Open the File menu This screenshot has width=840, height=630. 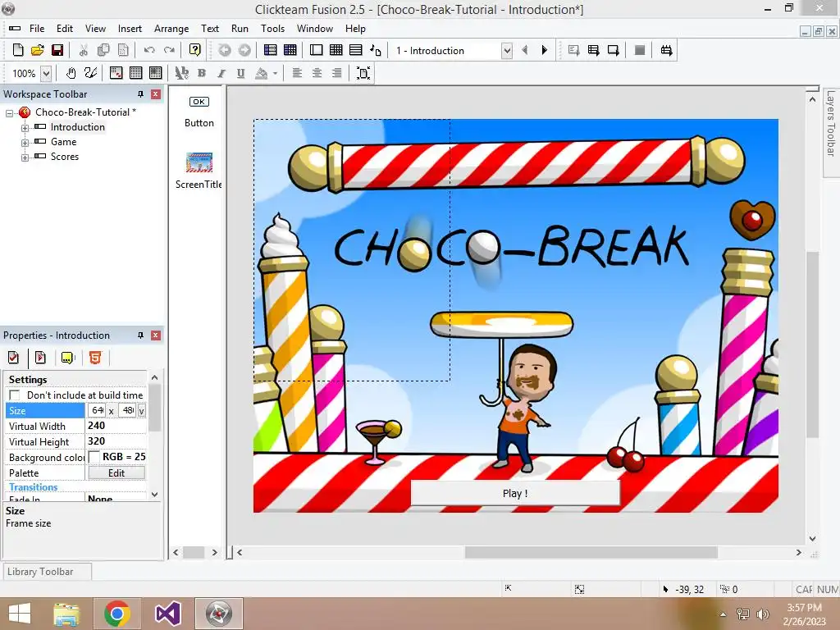click(x=37, y=29)
